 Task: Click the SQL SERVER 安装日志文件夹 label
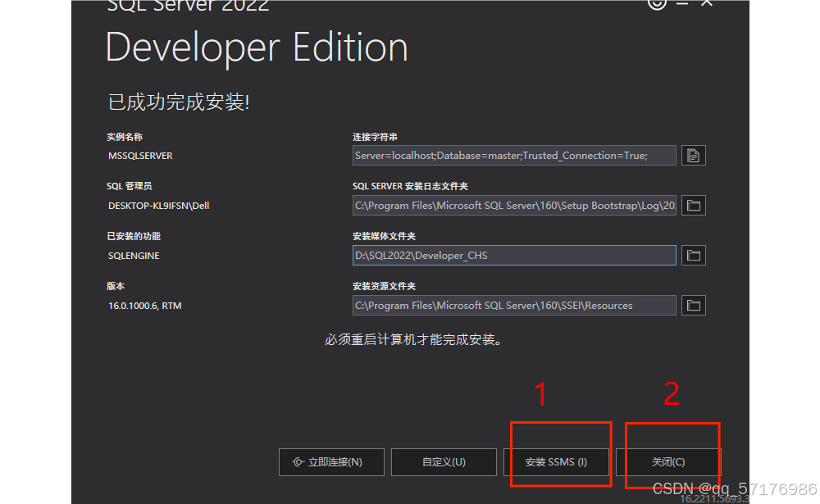tap(410, 187)
